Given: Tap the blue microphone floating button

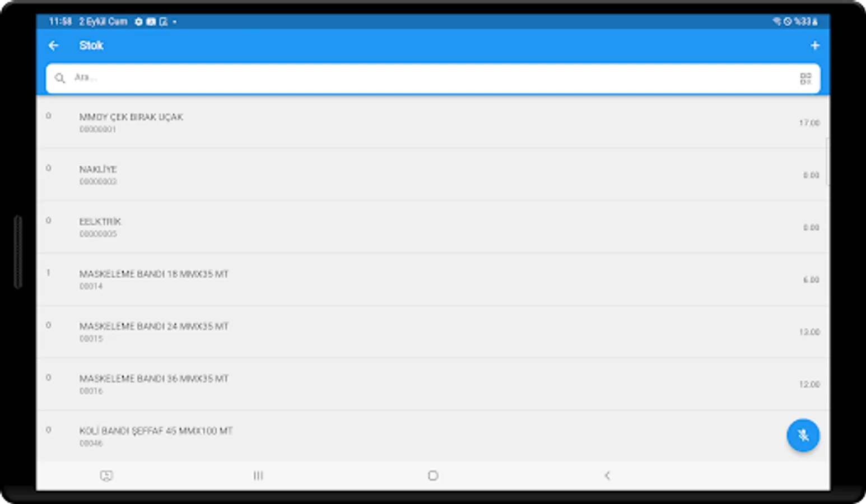Looking at the screenshot, I should click(x=803, y=435).
